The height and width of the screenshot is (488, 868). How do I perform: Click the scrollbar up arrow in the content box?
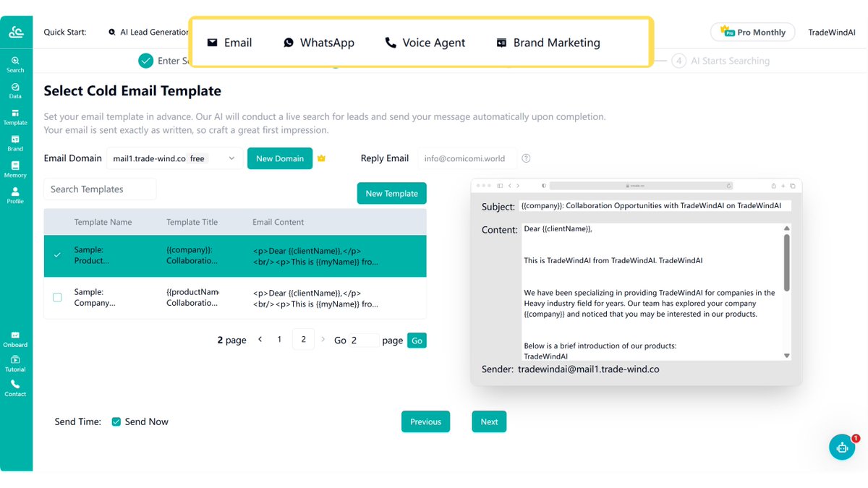(787, 228)
